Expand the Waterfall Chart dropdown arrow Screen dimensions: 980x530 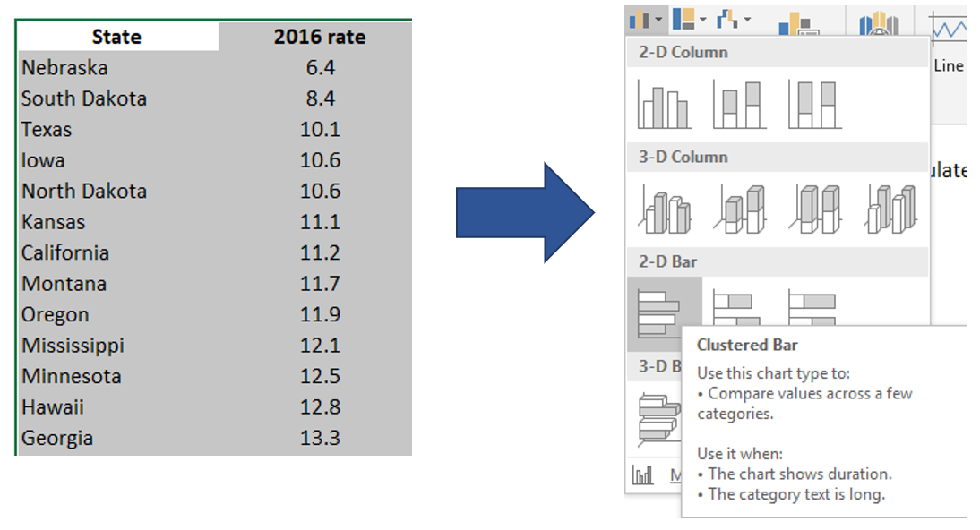(745, 20)
